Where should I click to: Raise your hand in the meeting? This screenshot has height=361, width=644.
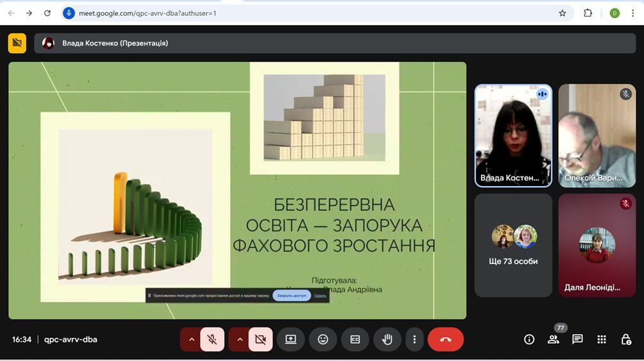click(387, 339)
